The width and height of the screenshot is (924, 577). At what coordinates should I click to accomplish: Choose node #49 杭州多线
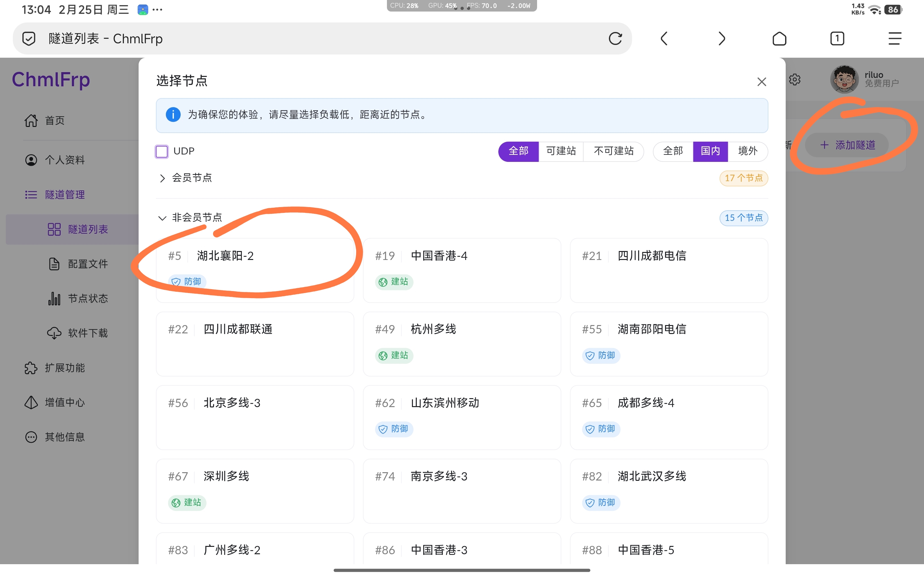point(462,343)
